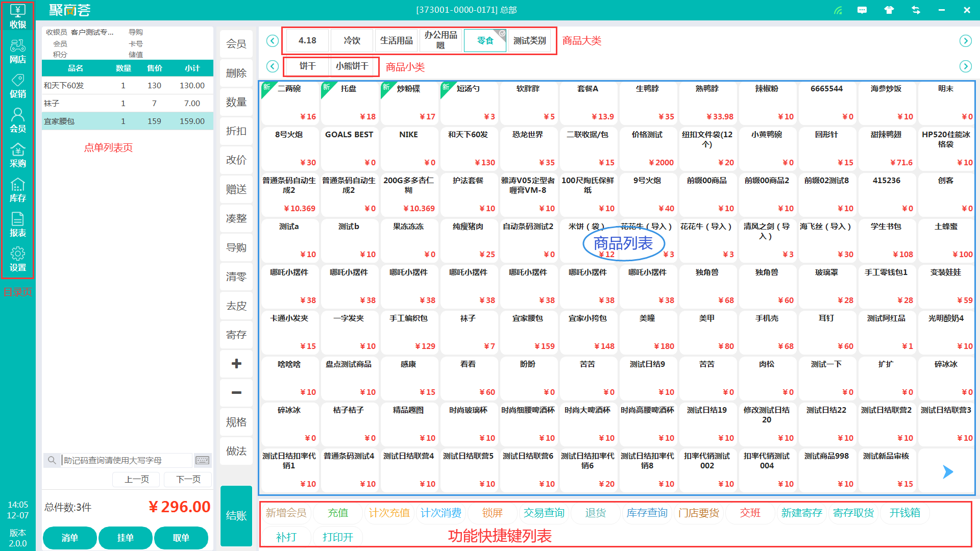
Task: Click the minus quantity button
Action: (236, 393)
